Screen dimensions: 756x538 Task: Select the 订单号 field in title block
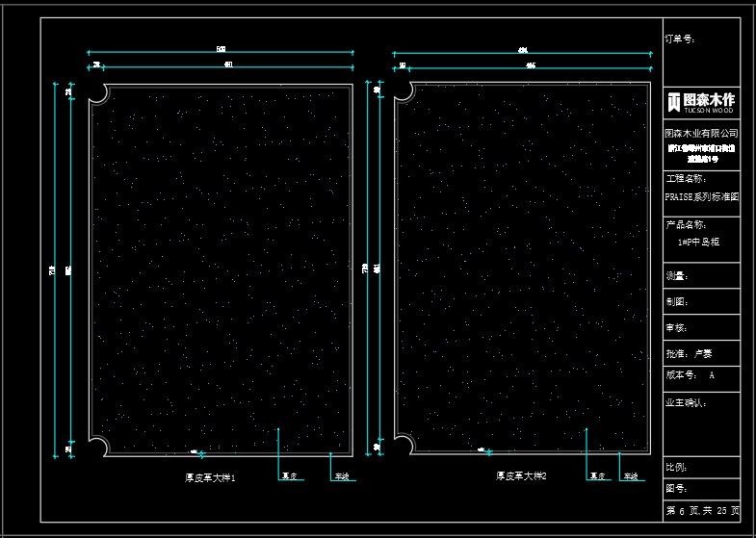click(680, 39)
